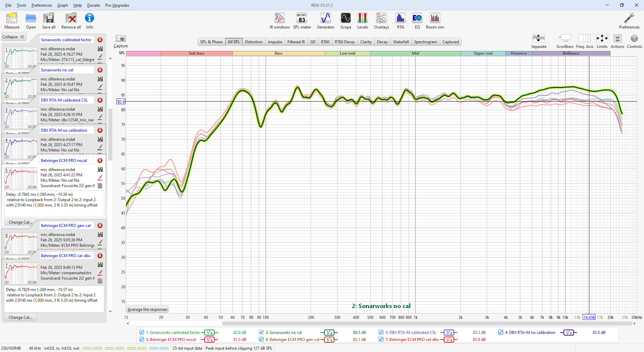Edit the Behringer ECM PRO gen-cal name field
The height and width of the screenshot is (352, 644).
coord(67,226)
